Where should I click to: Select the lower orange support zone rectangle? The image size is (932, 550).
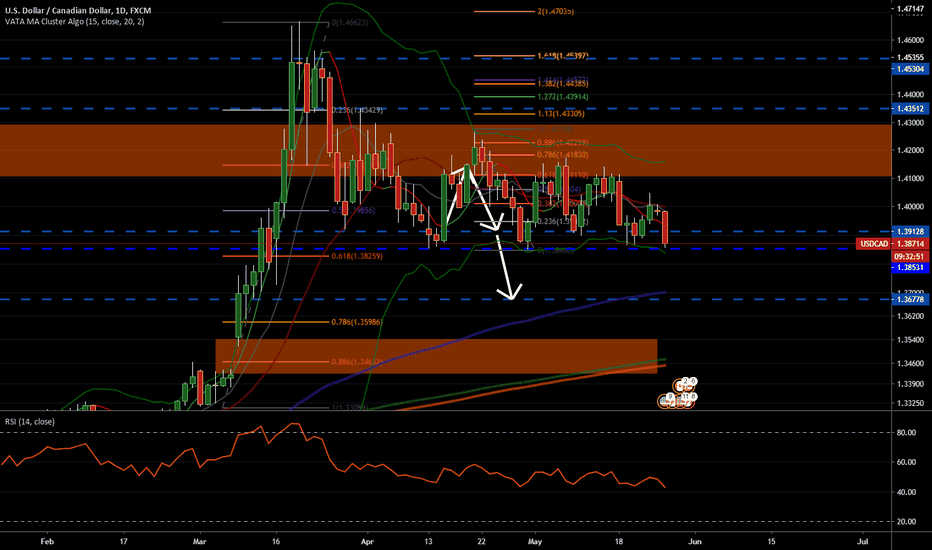point(436,356)
